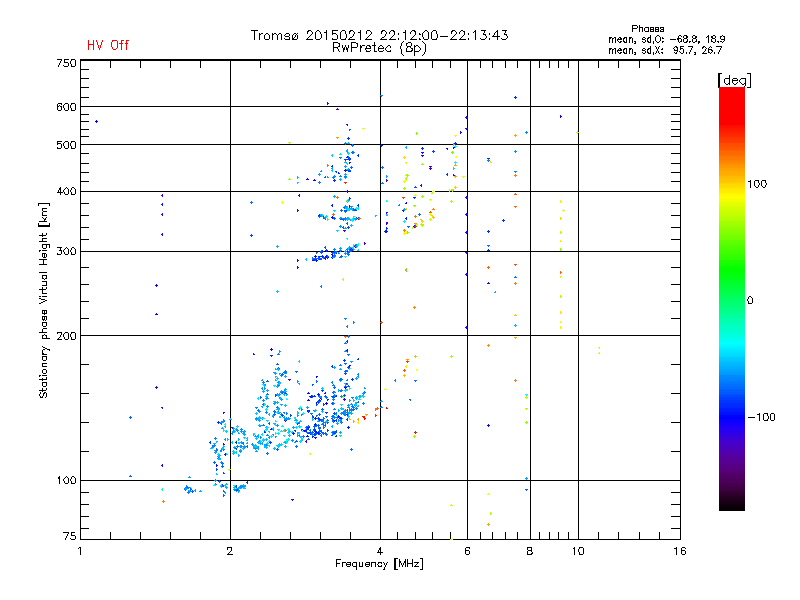This screenshot has width=800, height=600.
Task: Click the plot title 'Tromsø 20150212 22:12:00-22:13:43'
Action: point(379,35)
